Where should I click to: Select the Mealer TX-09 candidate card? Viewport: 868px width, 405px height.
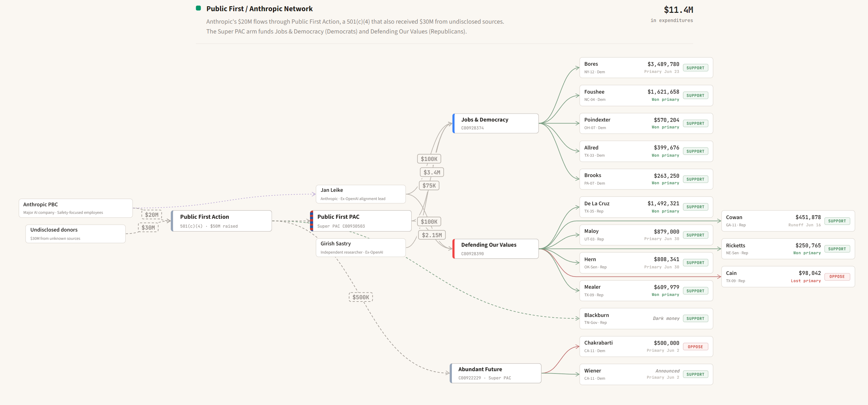(x=646, y=291)
